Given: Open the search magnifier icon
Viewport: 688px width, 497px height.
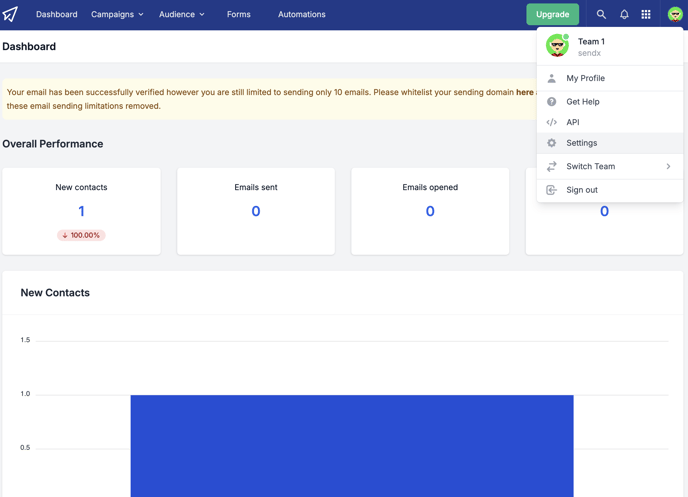Looking at the screenshot, I should (601, 14).
